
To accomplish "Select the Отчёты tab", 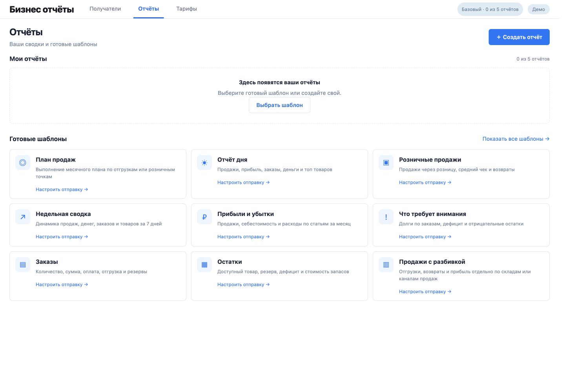I will [x=149, y=9].
